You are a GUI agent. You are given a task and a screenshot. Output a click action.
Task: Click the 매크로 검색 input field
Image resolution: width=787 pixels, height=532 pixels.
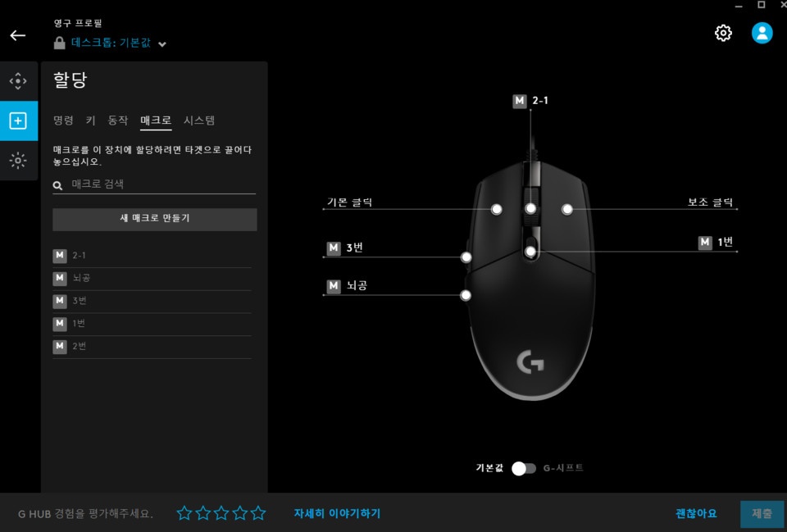[160, 184]
